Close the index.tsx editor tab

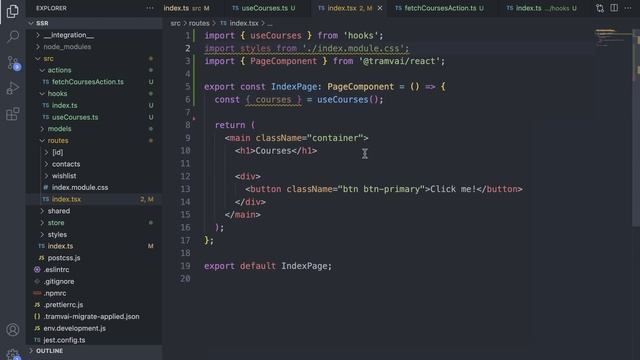click(x=380, y=8)
